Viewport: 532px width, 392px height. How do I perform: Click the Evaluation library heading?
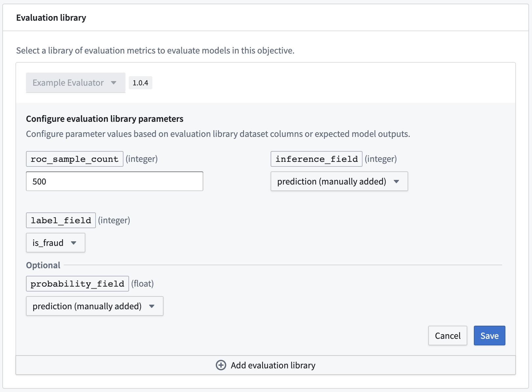(51, 18)
